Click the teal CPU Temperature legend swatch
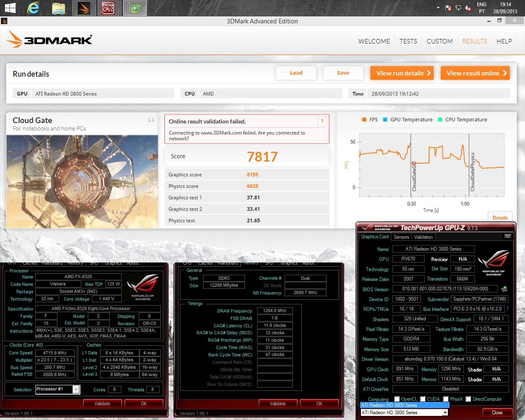The height and width of the screenshot is (420, 525). 440,120
